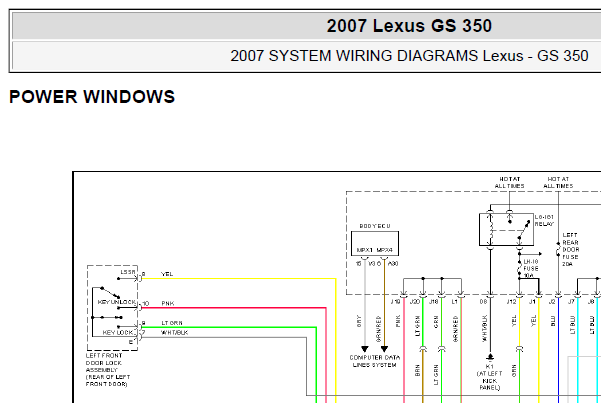Select connector label "J8"

(591, 302)
